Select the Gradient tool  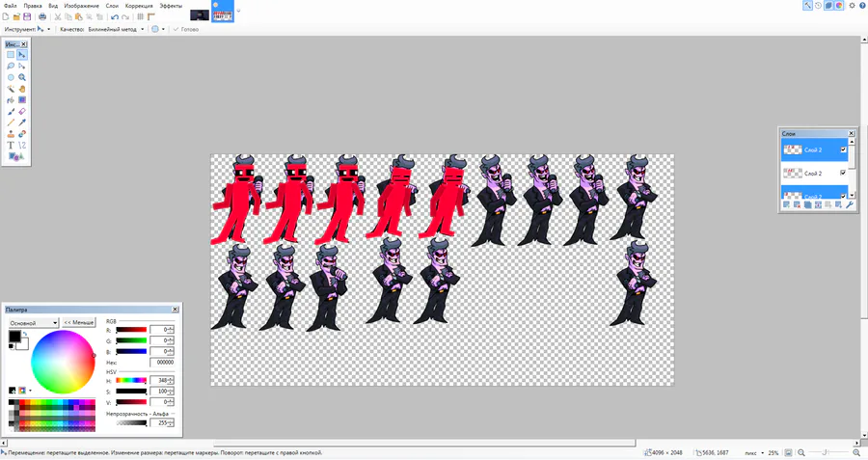[21, 100]
